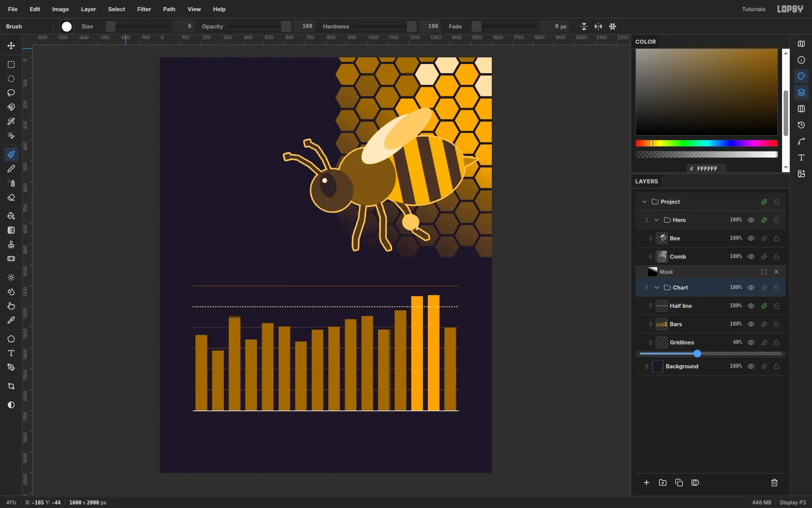The width and height of the screenshot is (812, 508).
Task: Lock the Background layer
Action: click(776, 366)
